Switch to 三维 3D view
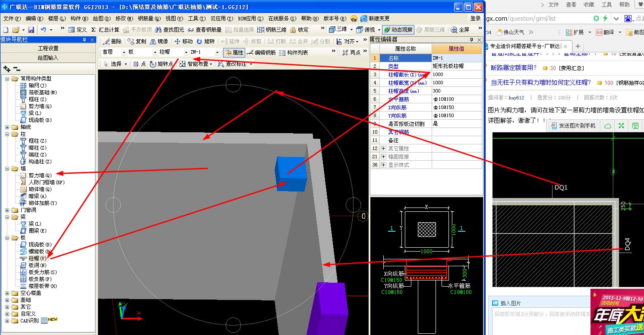 click(x=338, y=30)
